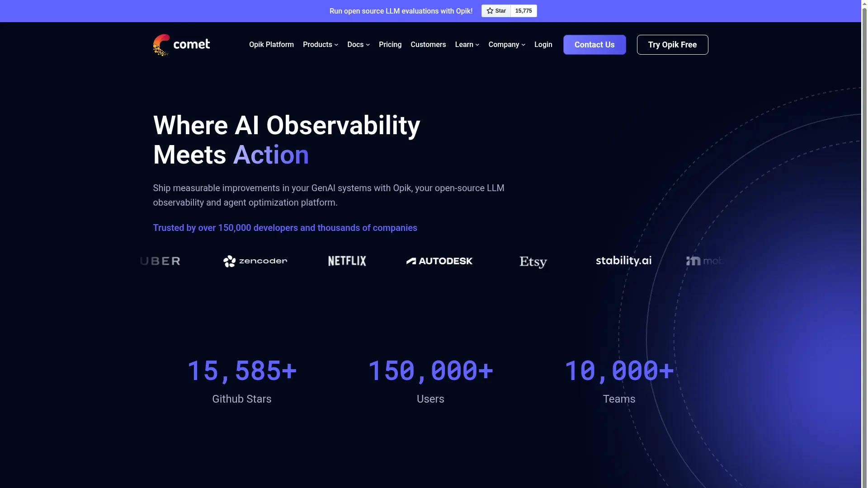Select the Uber company logo
This screenshot has width=868, height=488.
(159, 261)
